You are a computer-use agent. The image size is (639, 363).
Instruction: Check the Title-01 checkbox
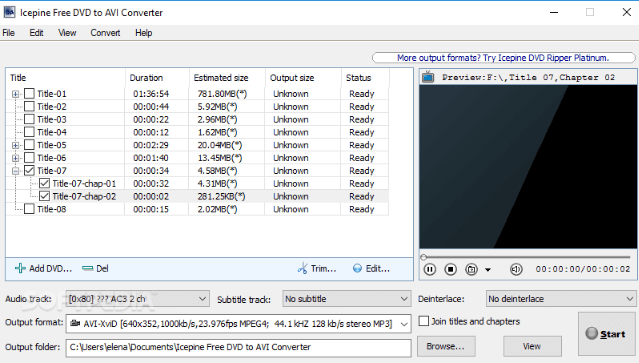coord(29,94)
